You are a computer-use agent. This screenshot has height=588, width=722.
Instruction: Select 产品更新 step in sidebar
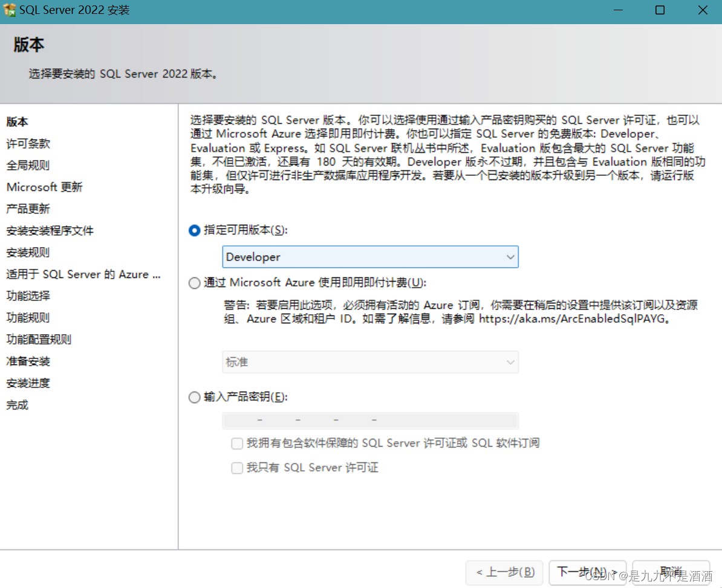28,209
